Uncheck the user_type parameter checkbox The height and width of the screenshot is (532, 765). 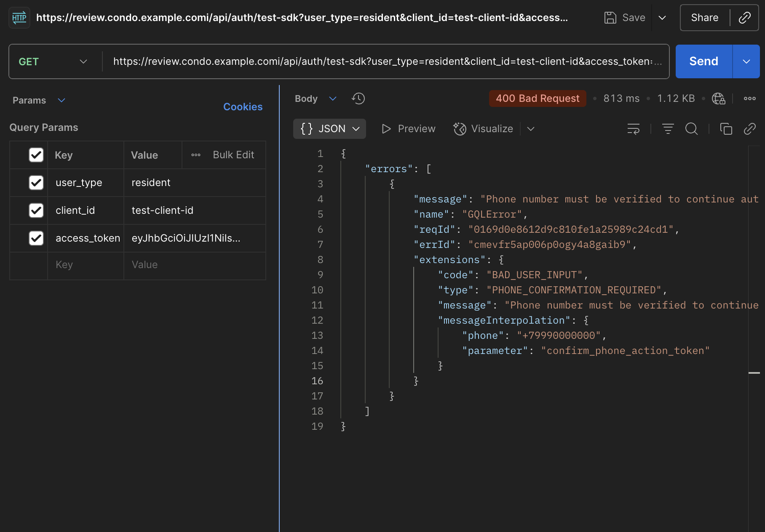36,183
